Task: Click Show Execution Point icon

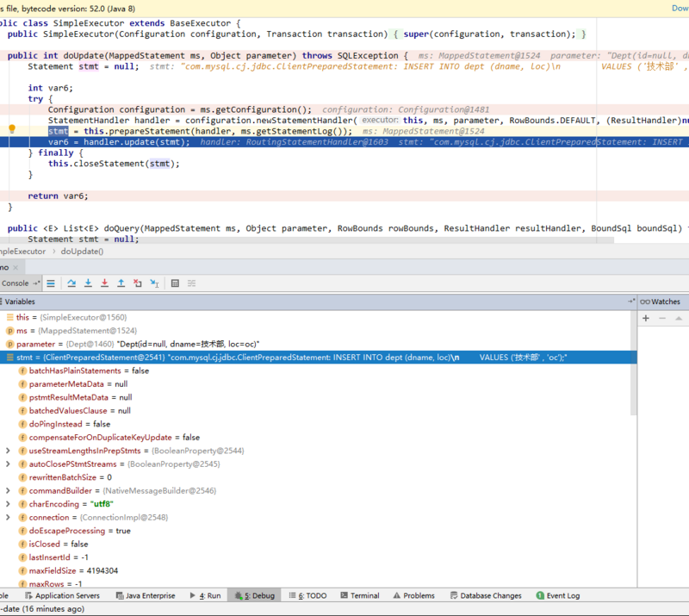Action: tap(51, 283)
